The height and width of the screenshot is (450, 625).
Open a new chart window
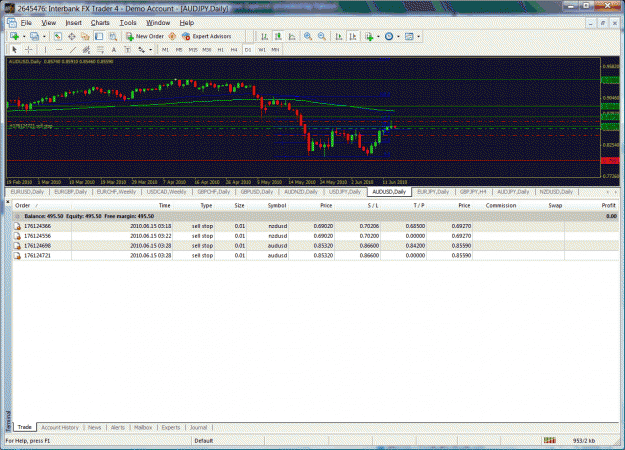[x=14, y=36]
